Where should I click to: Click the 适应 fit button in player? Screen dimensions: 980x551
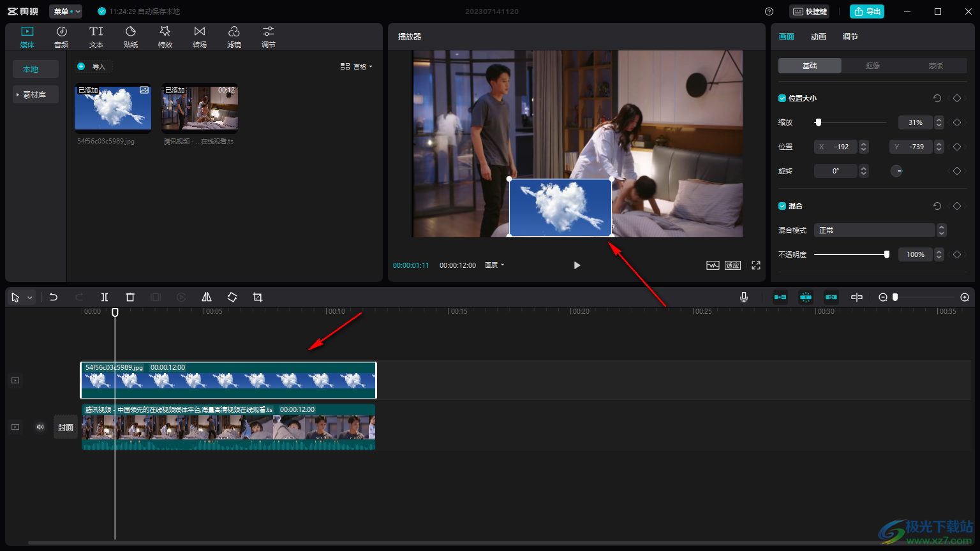[x=732, y=265]
